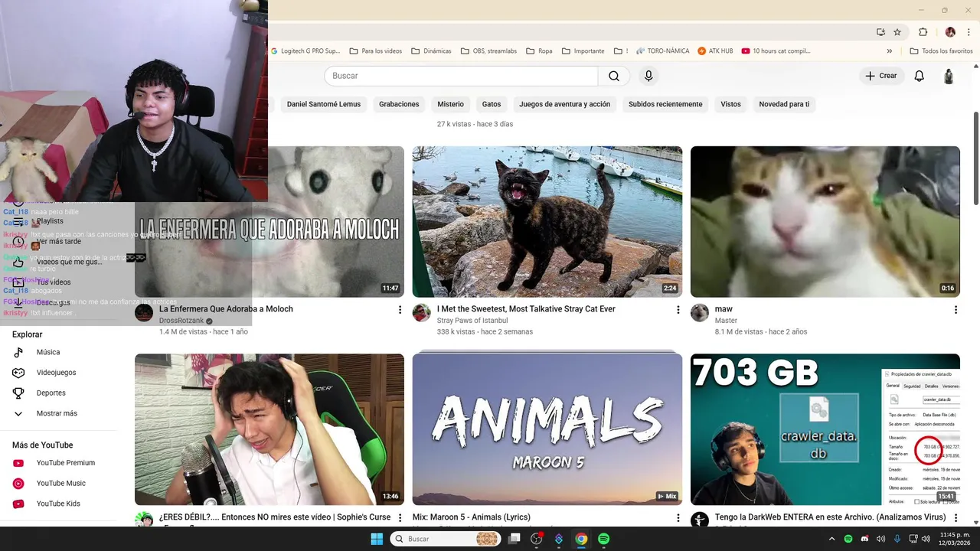The height and width of the screenshot is (551, 980).
Task: Activate voice search microphone icon
Action: pos(648,76)
